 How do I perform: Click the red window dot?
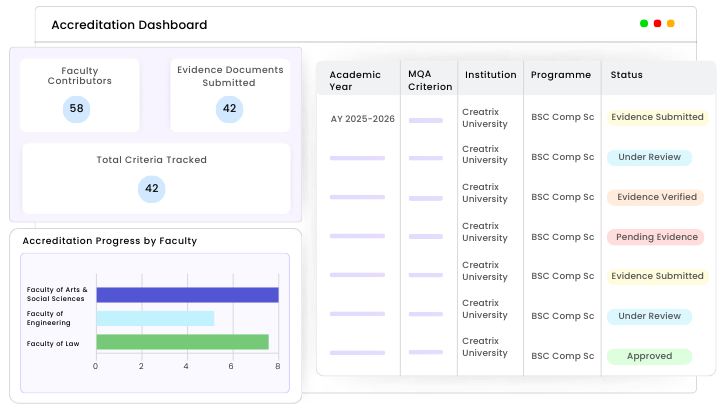[x=658, y=24]
